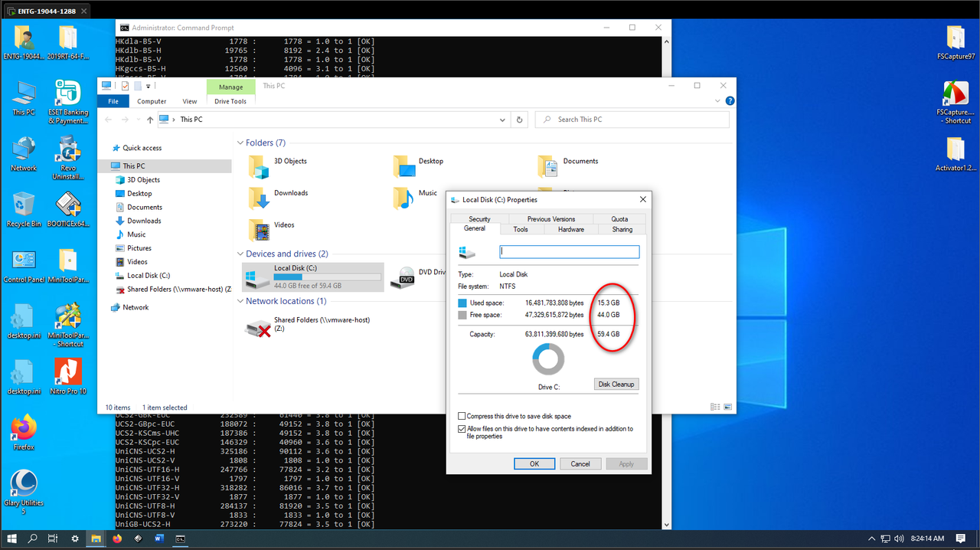The width and height of the screenshot is (980, 550).
Task: Click the Properties icon in Explorer quick toolbar
Action: (x=125, y=86)
